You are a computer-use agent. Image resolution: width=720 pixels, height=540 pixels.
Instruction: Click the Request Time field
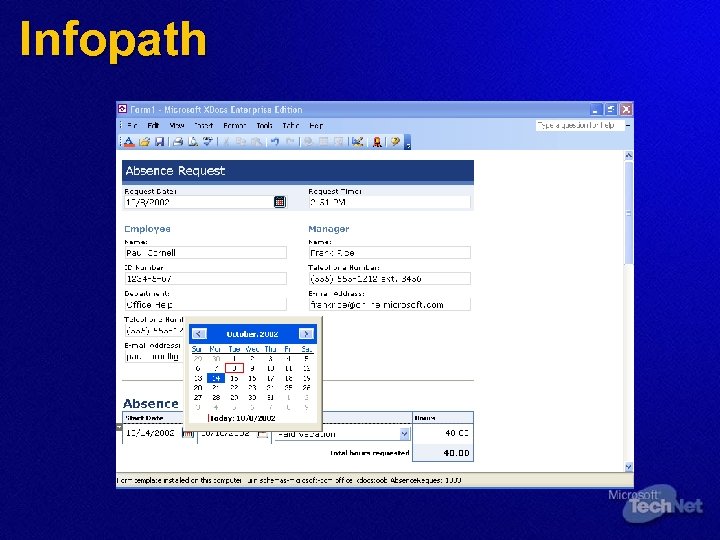tap(390, 202)
